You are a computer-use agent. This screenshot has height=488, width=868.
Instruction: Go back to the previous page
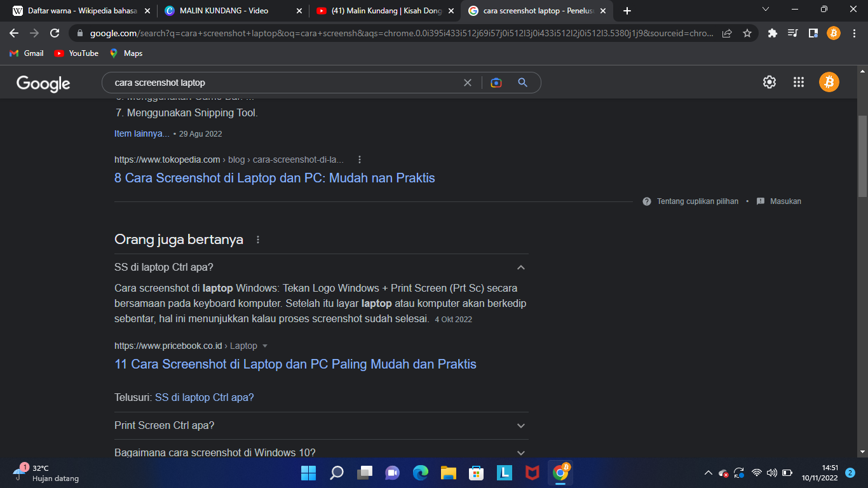pyautogui.click(x=14, y=33)
